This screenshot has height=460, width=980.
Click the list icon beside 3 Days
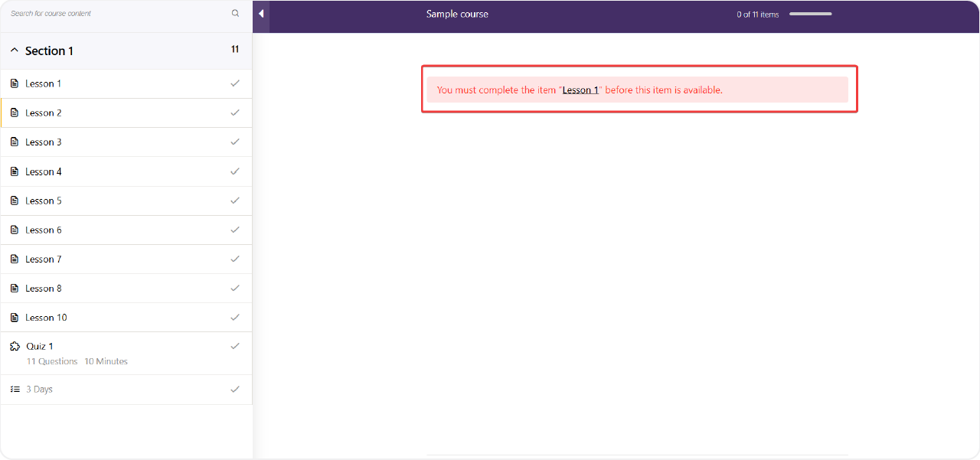[x=15, y=389]
